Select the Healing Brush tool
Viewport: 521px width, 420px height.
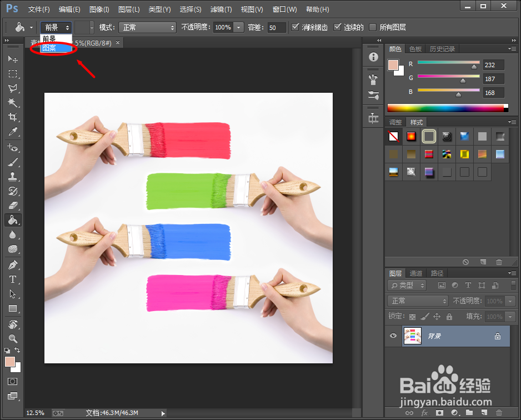13,147
